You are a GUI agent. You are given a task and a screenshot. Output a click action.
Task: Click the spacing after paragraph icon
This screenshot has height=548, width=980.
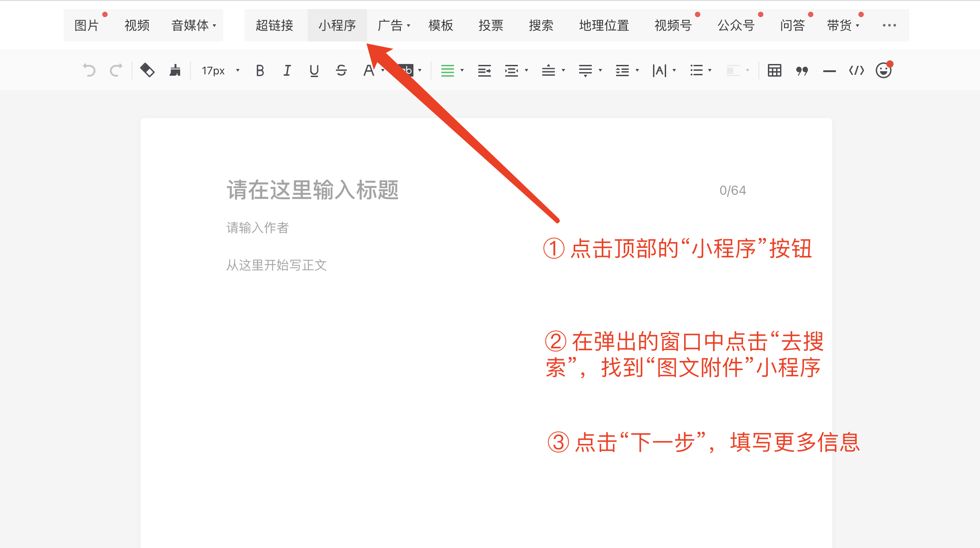point(585,71)
